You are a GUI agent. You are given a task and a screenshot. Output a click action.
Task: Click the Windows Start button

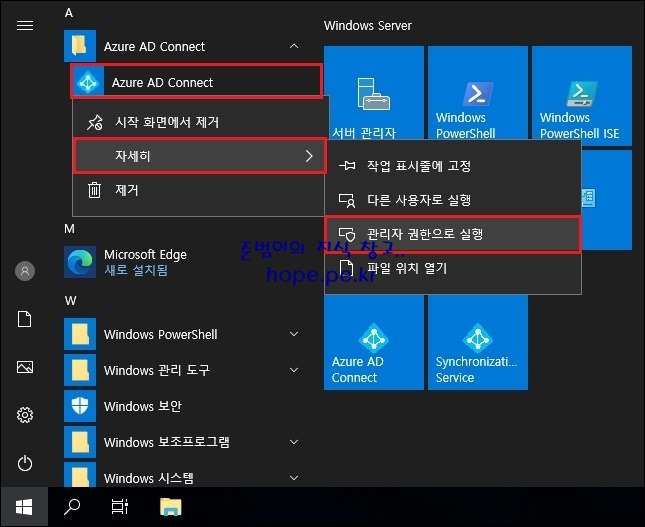point(24,507)
